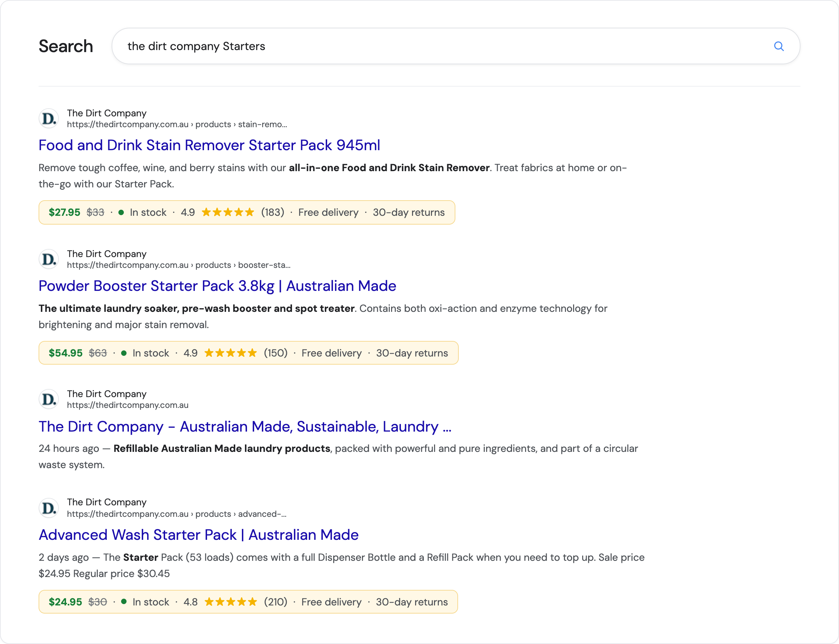Click the $24.95 price in the yellow badge

point(65,602)
